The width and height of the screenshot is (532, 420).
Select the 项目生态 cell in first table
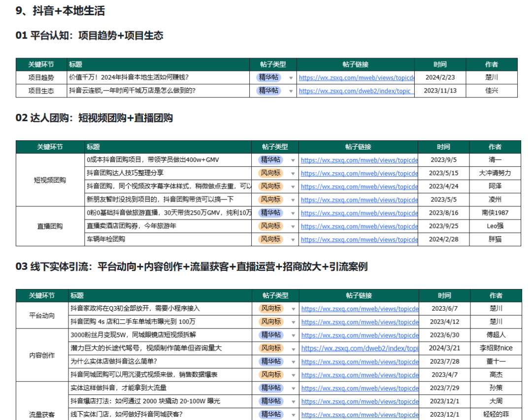click(41, 91)
